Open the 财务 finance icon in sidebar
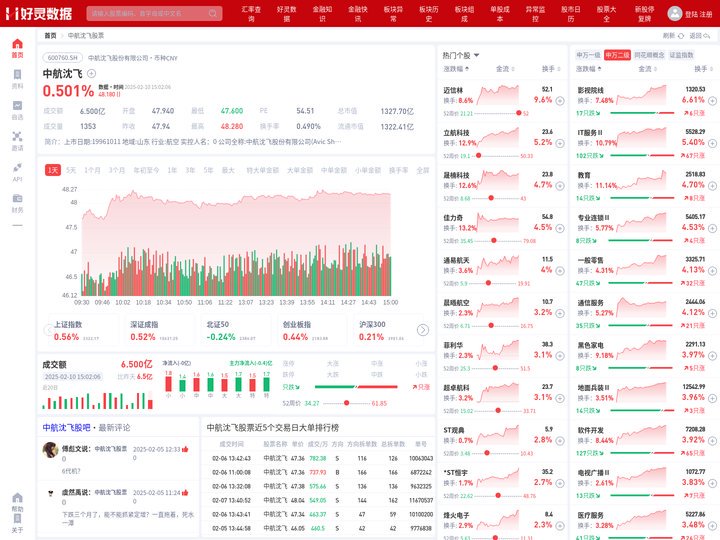Screen dimensions: 720x540 pyautogui.click(x=17, y=198)
